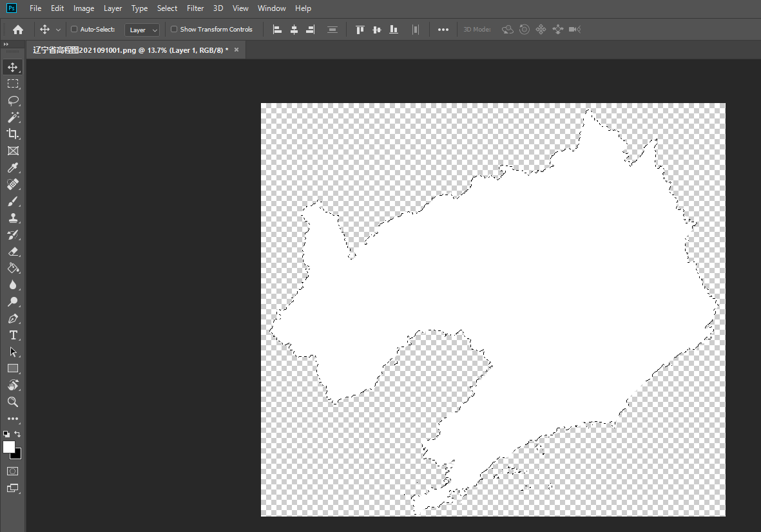Click the 3D Pan camera icon

coord(541,30)
